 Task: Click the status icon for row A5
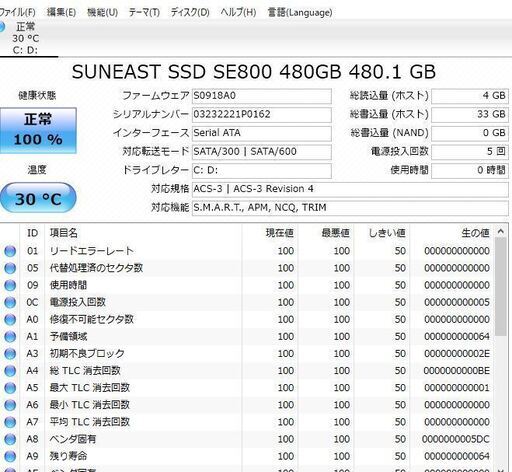click(10, 388)
